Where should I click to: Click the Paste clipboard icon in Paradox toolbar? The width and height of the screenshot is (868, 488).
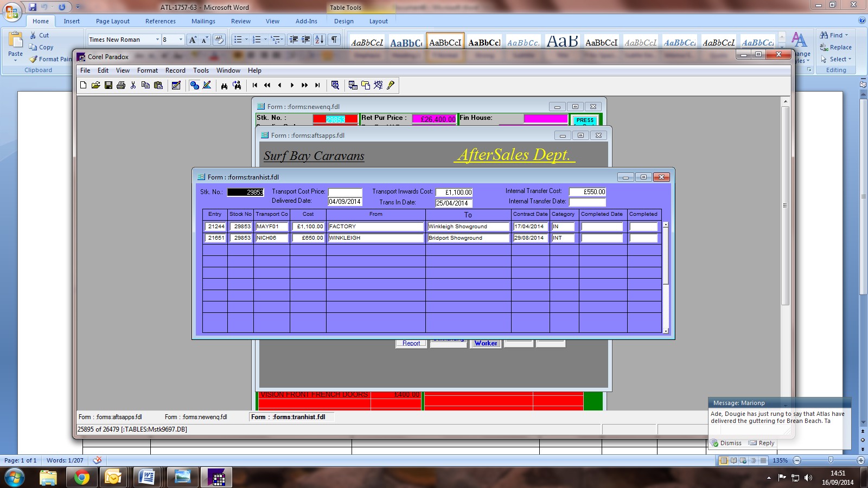click(x=158, y=85)
